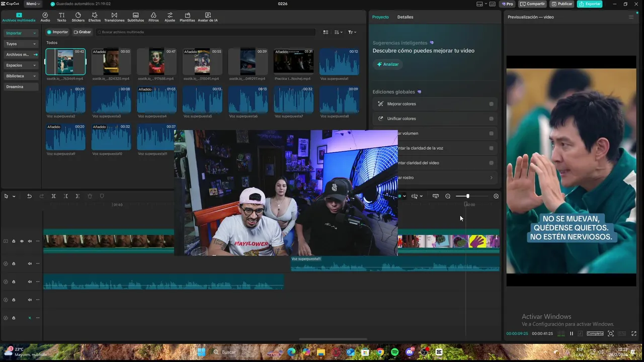Toggle visibility eye on main video track
Viewport: 644px width, 362px height.
(x=22, y=241)
